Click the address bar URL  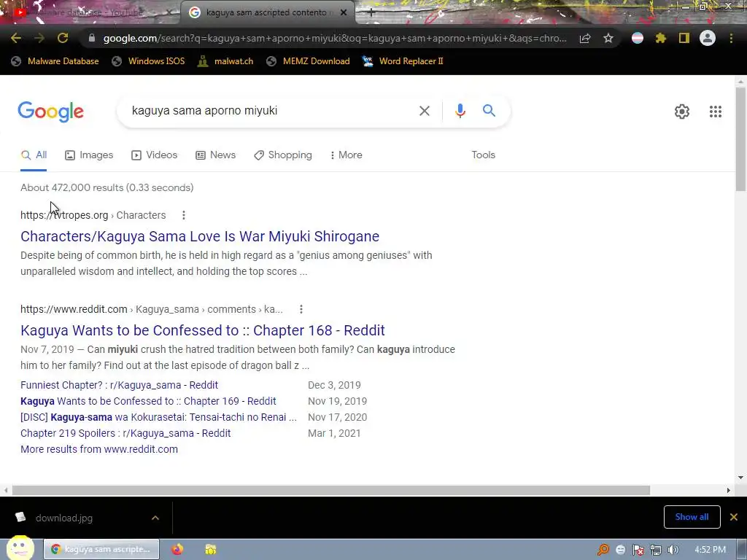[335, 38]
